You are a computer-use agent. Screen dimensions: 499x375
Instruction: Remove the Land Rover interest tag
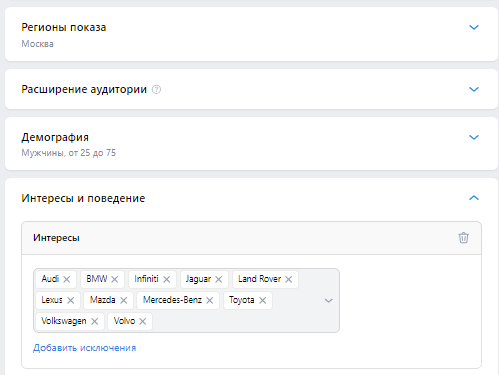click(x=289, y=279)
